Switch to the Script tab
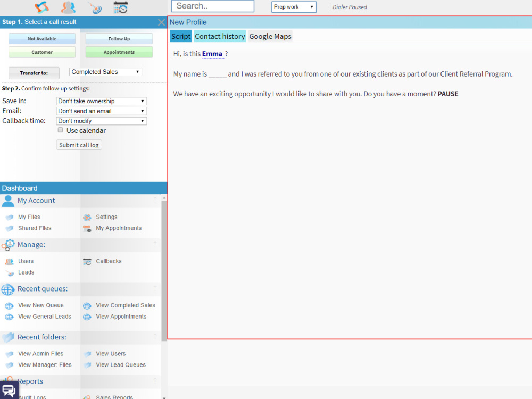Viewport: 532px width, 399px height. point(181,36)
